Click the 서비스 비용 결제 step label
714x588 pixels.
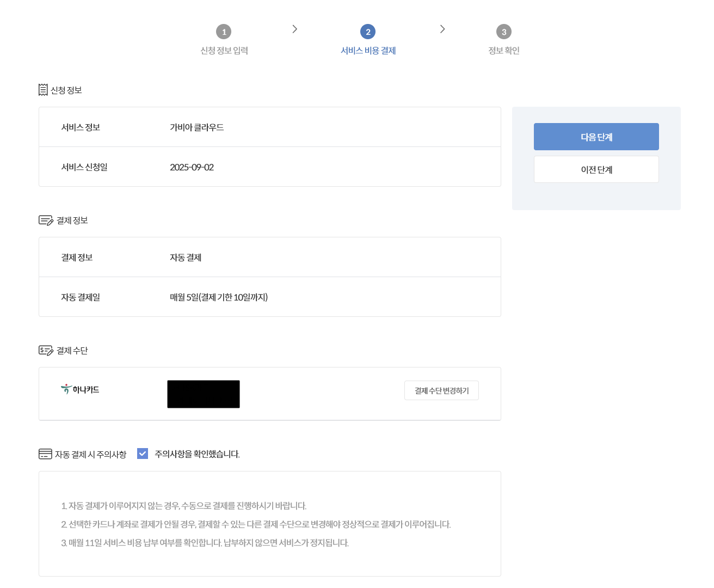tap(368, 51)
